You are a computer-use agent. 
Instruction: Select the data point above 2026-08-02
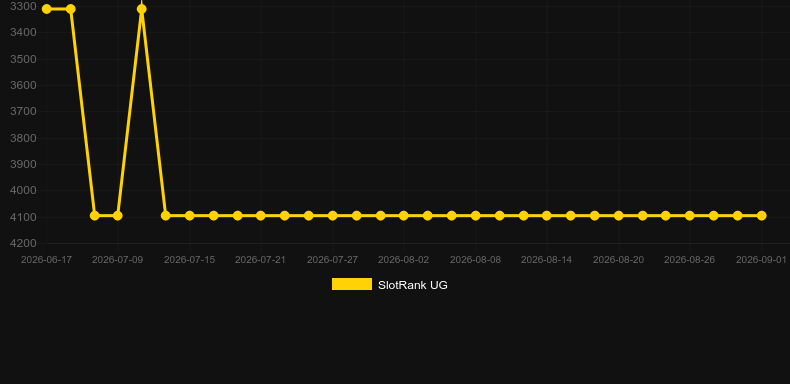point(404,216)
